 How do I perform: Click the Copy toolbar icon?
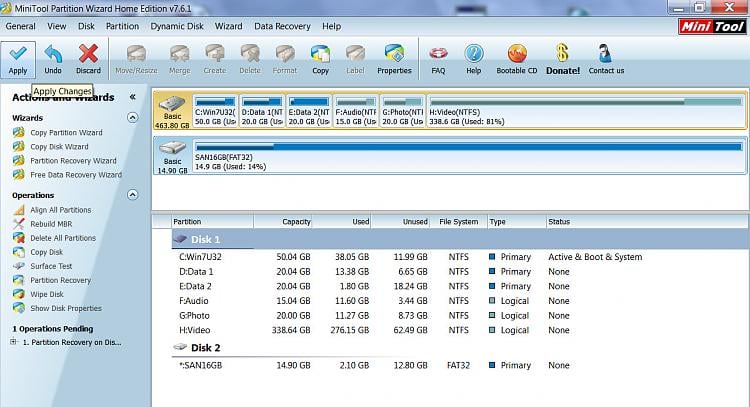pos(320,54)
